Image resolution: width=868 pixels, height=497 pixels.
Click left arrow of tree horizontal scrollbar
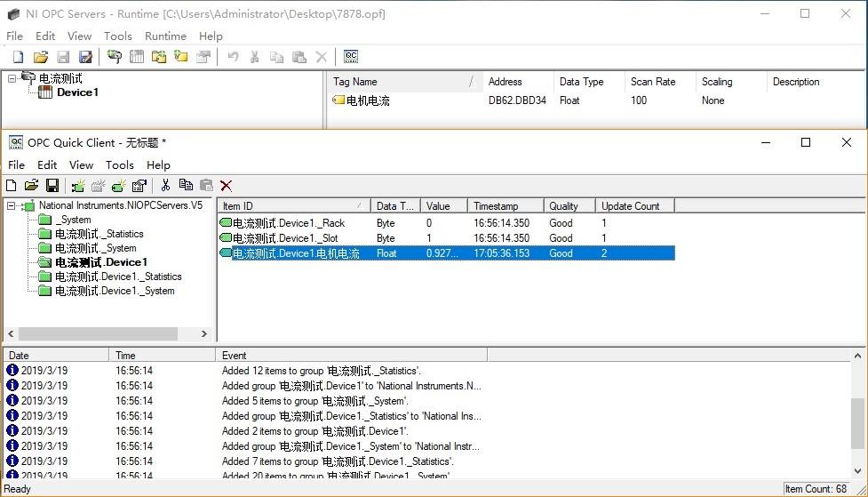(11, 333)
